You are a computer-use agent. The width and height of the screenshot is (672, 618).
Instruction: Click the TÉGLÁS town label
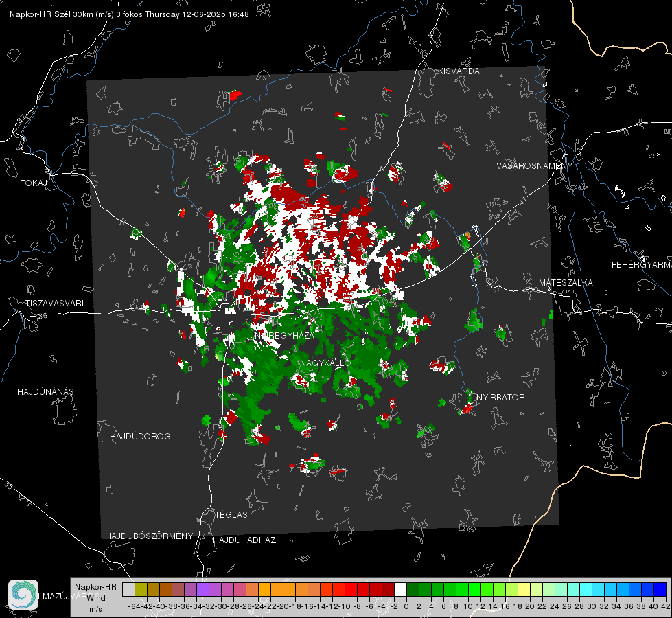pyautogui.click(x=231, y=514)
